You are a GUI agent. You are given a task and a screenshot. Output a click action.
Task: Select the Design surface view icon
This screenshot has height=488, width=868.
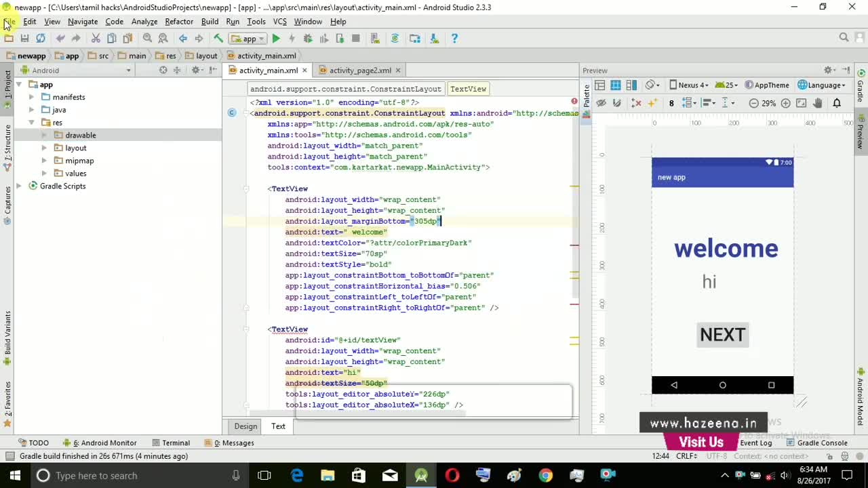[x=600, y=85]
